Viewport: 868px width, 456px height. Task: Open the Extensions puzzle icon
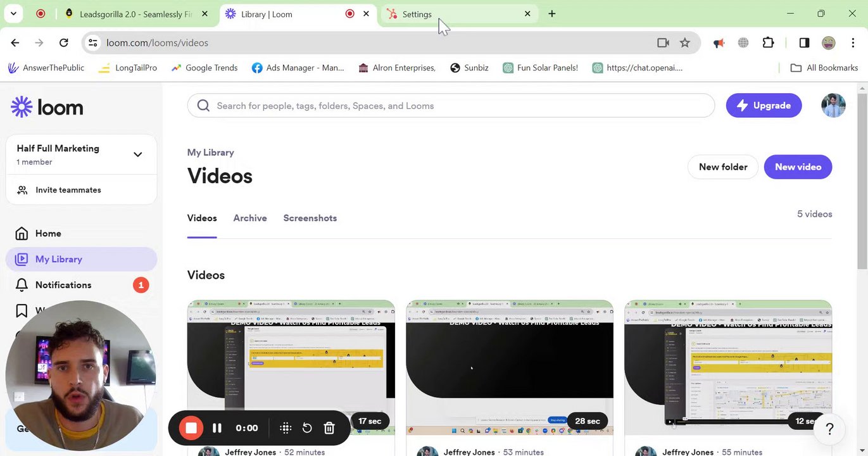[768, 42]
